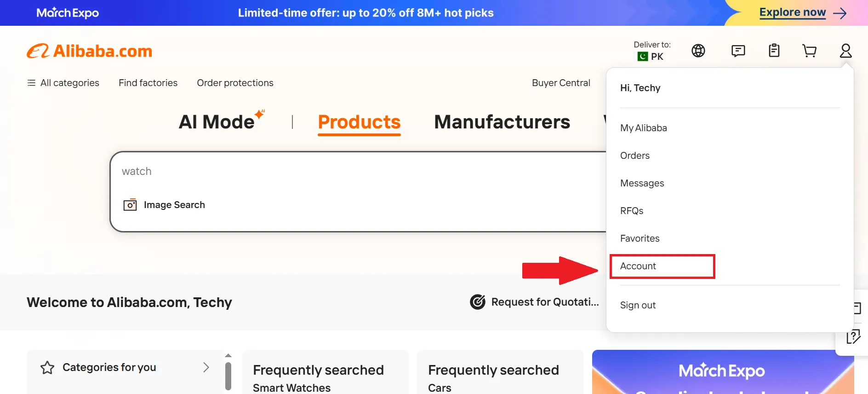Collapse the categories list using the up arrow

click(x=228, y=355)
